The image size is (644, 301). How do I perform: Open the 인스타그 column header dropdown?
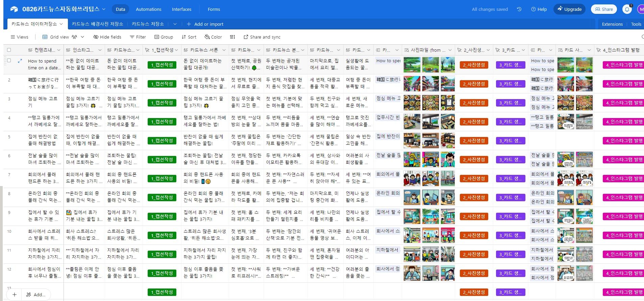[100, 50]
